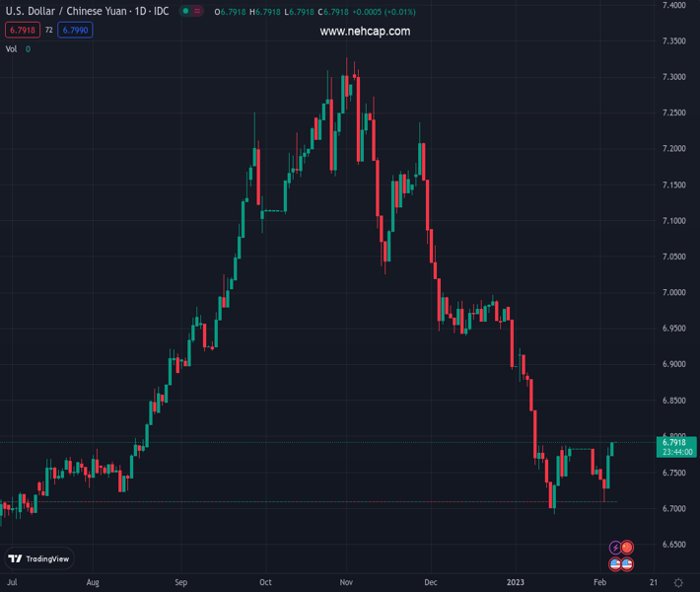Click the spread value 72
Viewport: 700px width, 592px height.
coord(48,30)
